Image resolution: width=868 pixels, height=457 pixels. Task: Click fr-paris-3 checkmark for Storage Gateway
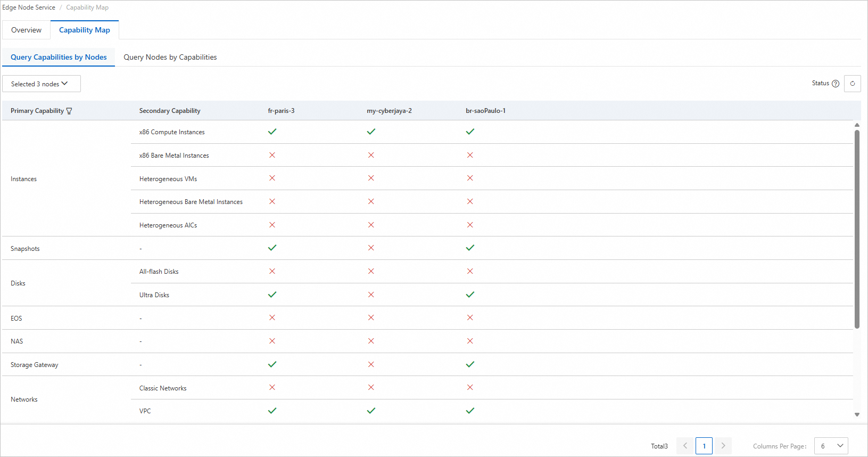(272, 364)
